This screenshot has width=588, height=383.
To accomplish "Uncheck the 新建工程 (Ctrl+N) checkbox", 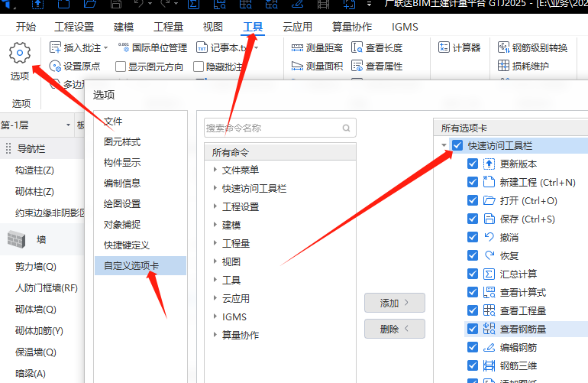I will tap(473, 182).
